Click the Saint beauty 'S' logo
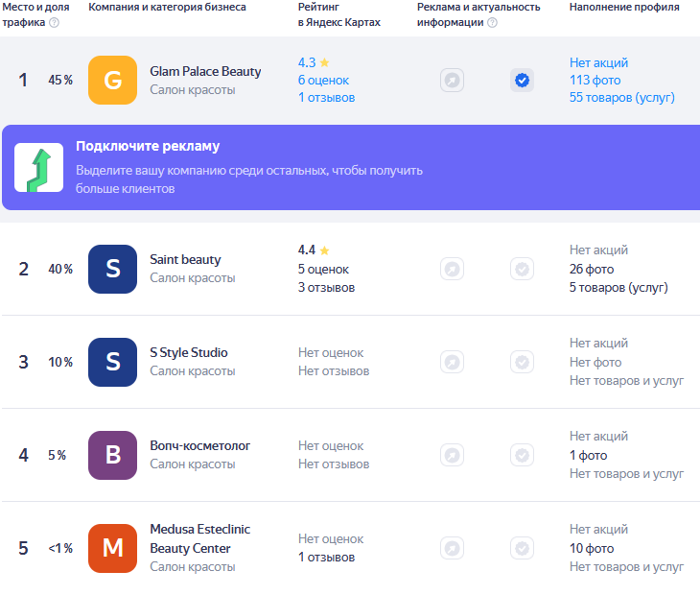The image size is (700, 595). [x=112, y=269]
